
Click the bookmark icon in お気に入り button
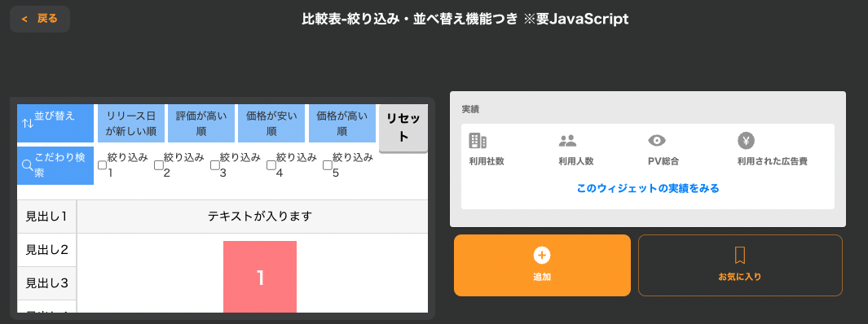click(740, 256)
